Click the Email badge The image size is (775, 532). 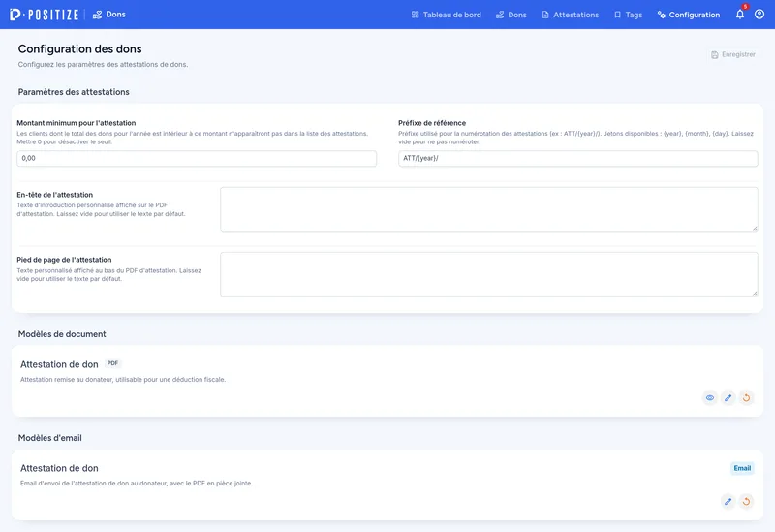coord(742,468)
